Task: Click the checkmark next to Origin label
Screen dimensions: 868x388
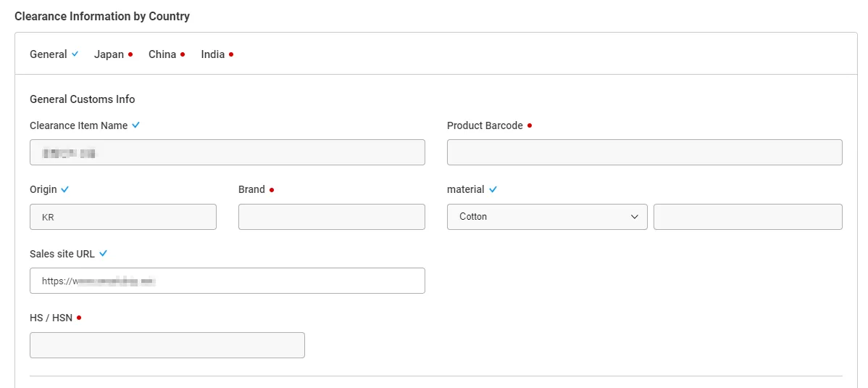Action: [64, 189]
